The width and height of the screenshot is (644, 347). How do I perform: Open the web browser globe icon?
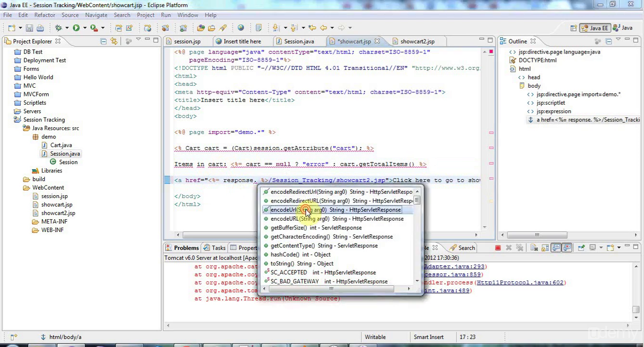tap(241, 28)
